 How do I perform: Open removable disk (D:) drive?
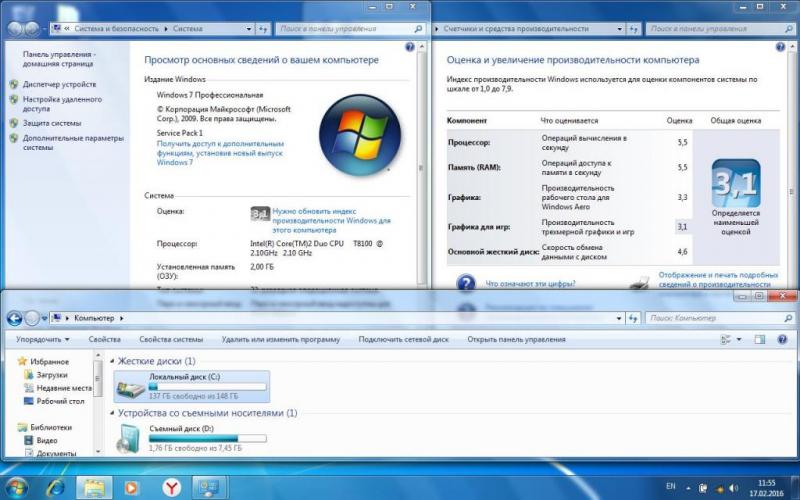click(129, 436)
